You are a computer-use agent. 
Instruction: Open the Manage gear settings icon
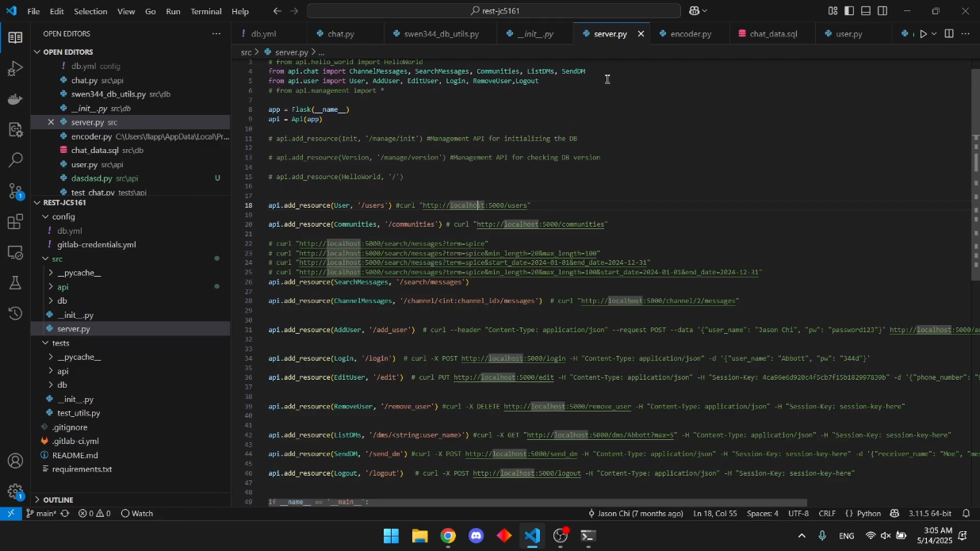[x=15, y=492]
